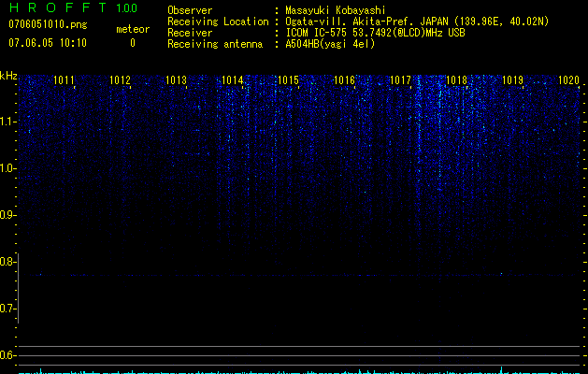This screenshot has height=374, width=588.
Task: Click the 0.8 frequency axis label
Action: pyautogui.click(x=7, y=262)
